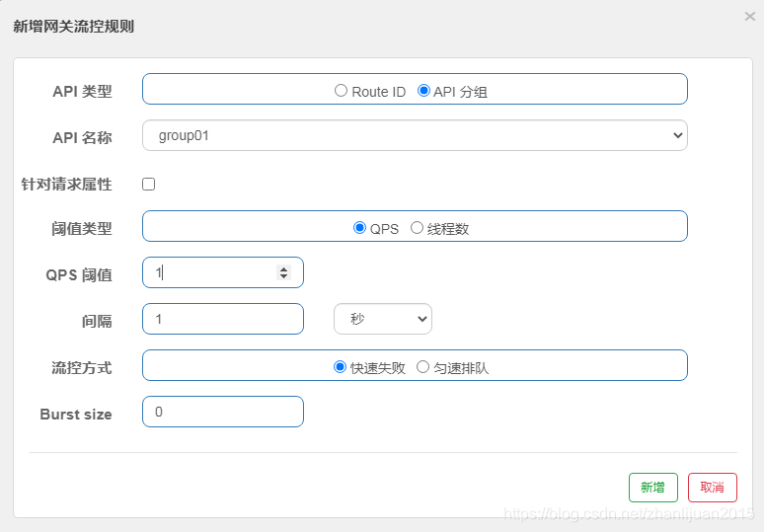Select the API 分组 radio option
Viewport: 764px width, 532px height.
click(x=423, y=91)
